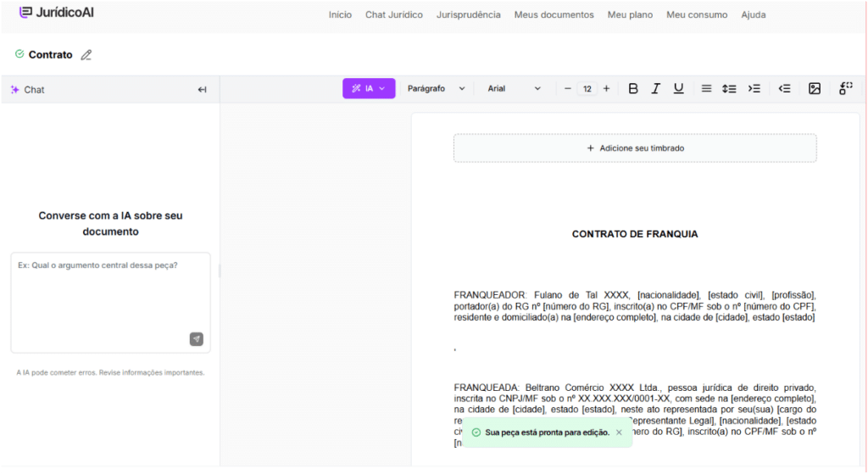Decrease paragraph indent
The image size is (868, 474).
coord(784,88)
